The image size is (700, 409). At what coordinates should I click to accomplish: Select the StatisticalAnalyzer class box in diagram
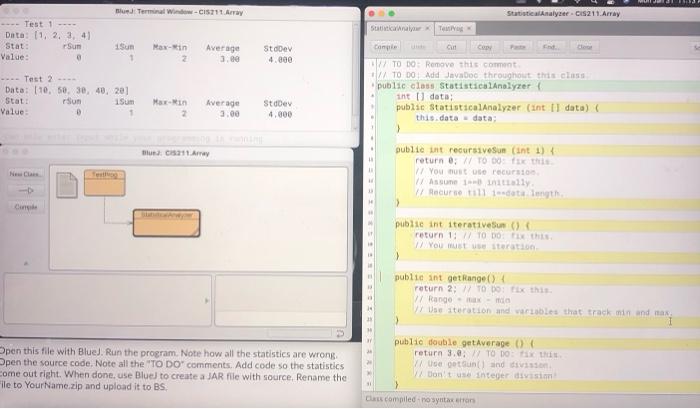(x=167, y=223)
